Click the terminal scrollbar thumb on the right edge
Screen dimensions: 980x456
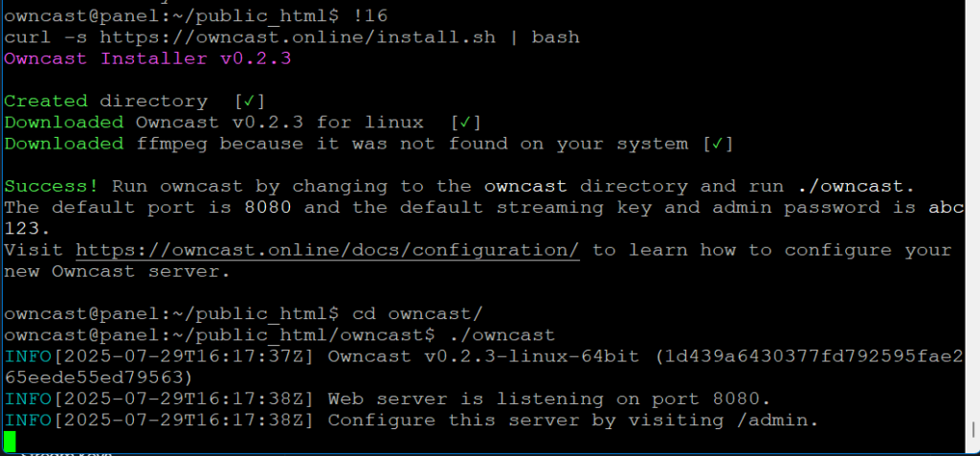pos(973,430)
